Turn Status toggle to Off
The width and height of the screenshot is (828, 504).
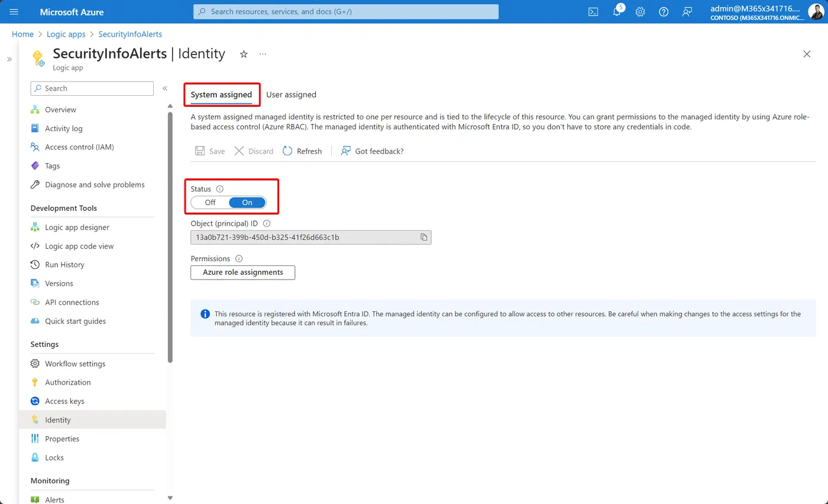[210, 203]
